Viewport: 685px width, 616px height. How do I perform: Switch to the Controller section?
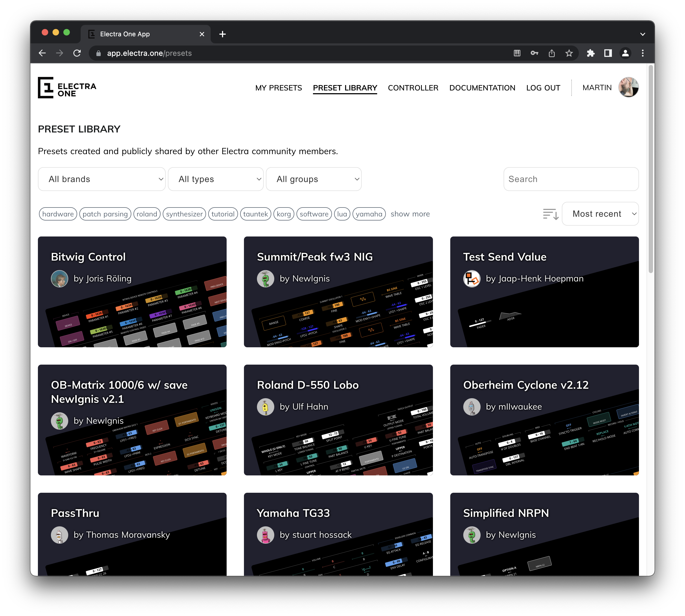413,88
